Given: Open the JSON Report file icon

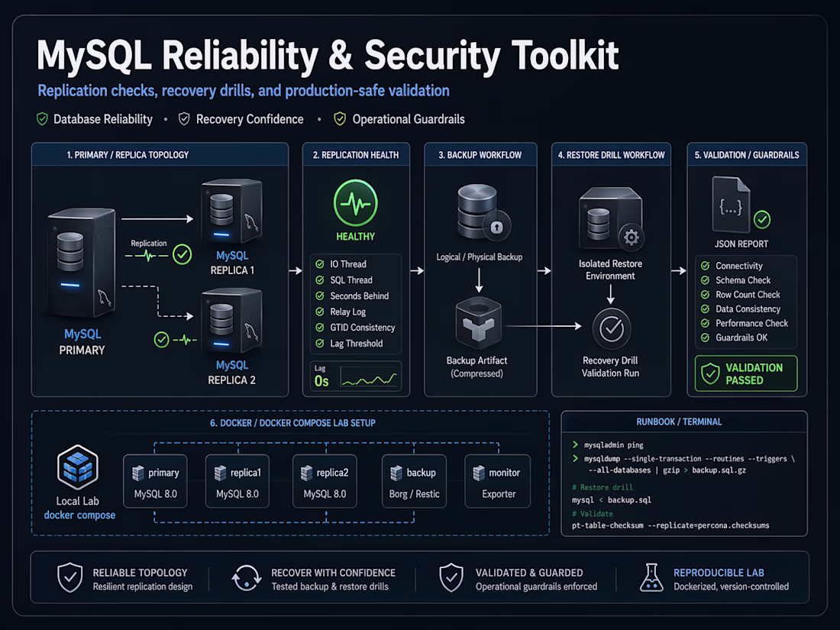Looking at the screenshot, I should 731,205.
